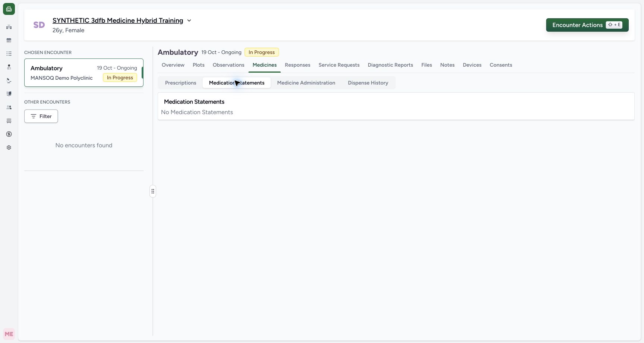
Task: Select the Medication Statements sub-tab
Action: (x=237, y=83)
